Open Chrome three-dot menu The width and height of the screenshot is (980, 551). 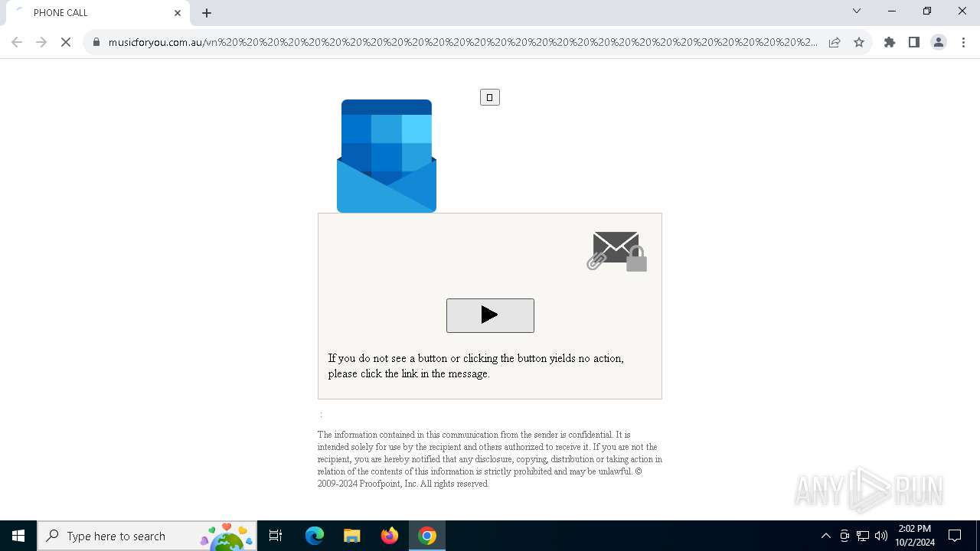point(963,42)
